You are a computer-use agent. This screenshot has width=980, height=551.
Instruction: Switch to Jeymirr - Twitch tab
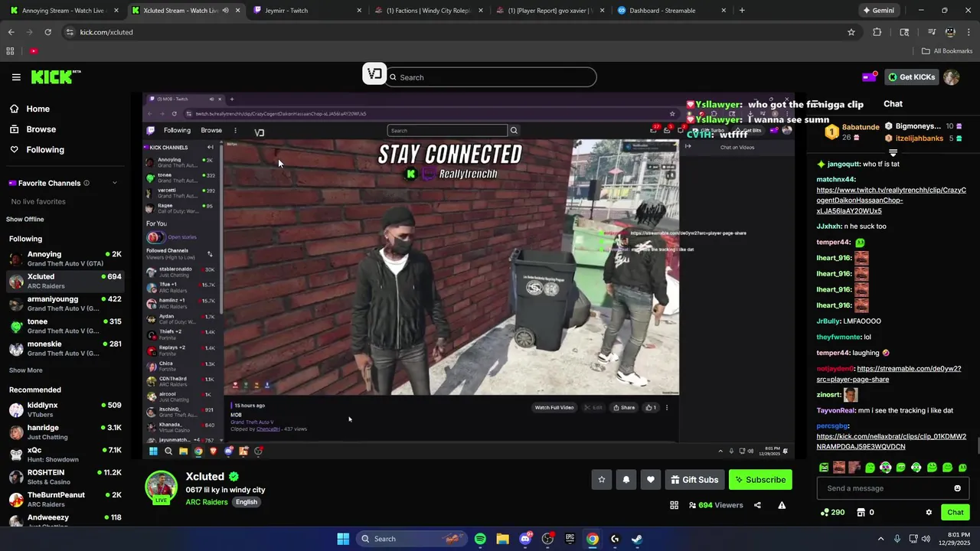[306, 11]
